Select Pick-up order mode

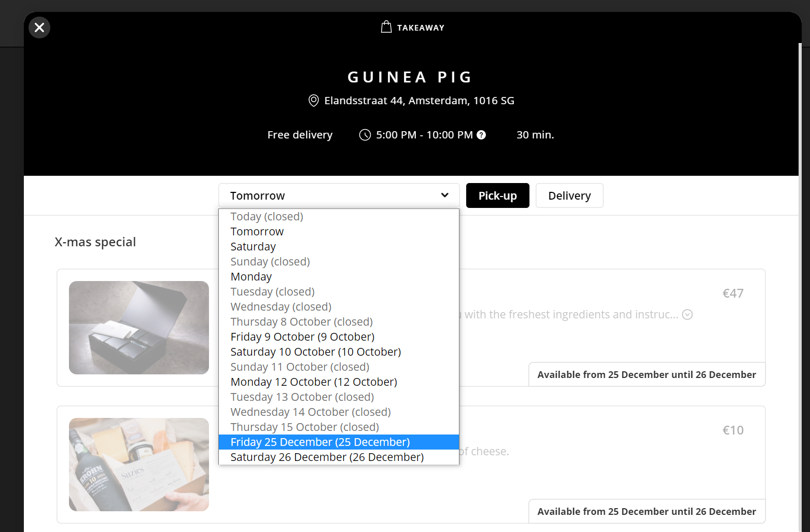(497, 195)
